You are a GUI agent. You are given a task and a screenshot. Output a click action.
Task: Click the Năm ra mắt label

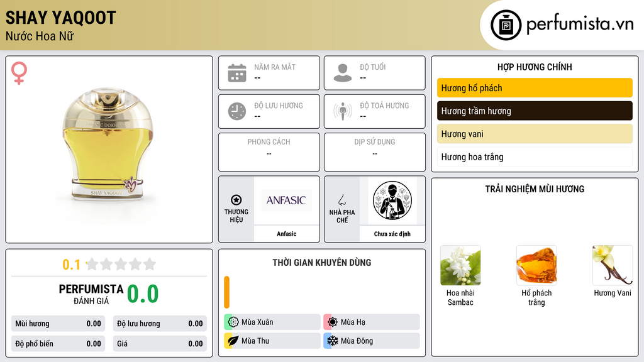(275, 67)
